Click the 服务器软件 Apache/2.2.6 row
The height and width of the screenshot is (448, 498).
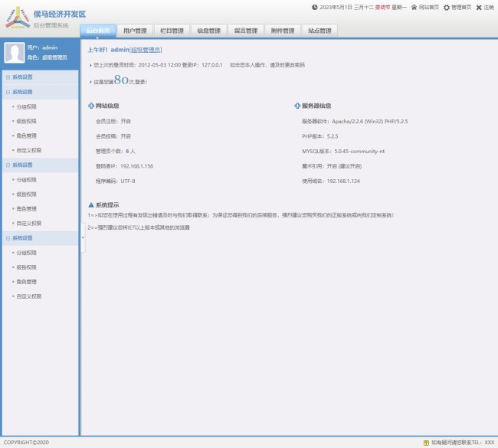click(x=355, y=121)
